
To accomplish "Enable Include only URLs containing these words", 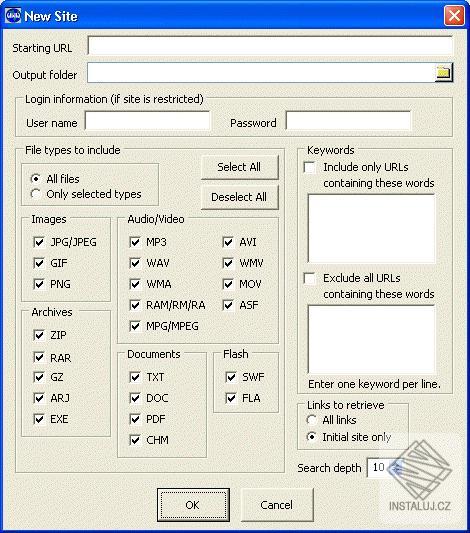I will (x=310, y=167).
